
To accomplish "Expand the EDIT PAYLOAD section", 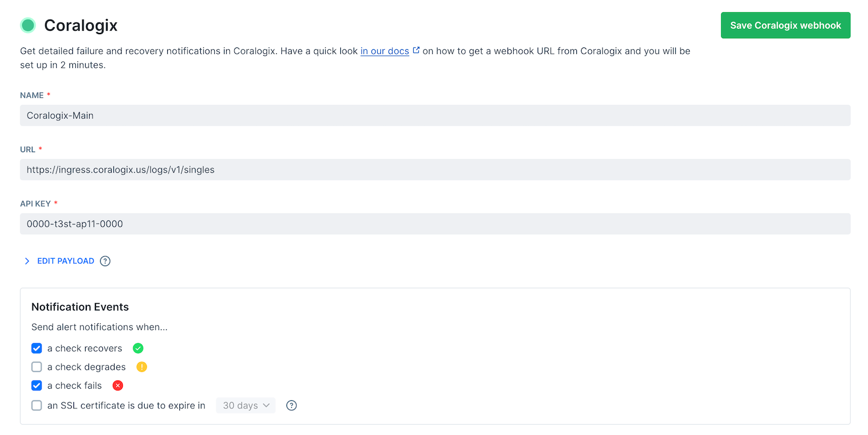I will [x=65, y=261].
